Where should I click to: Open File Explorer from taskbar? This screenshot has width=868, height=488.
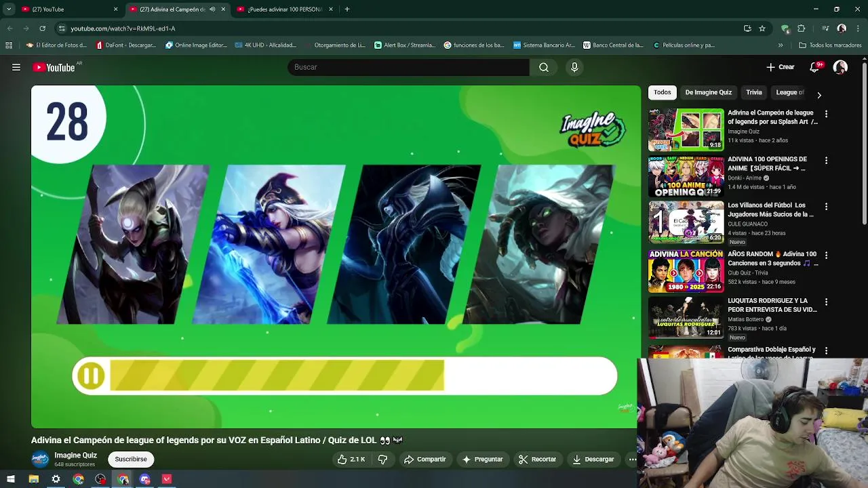coord(33,479)
